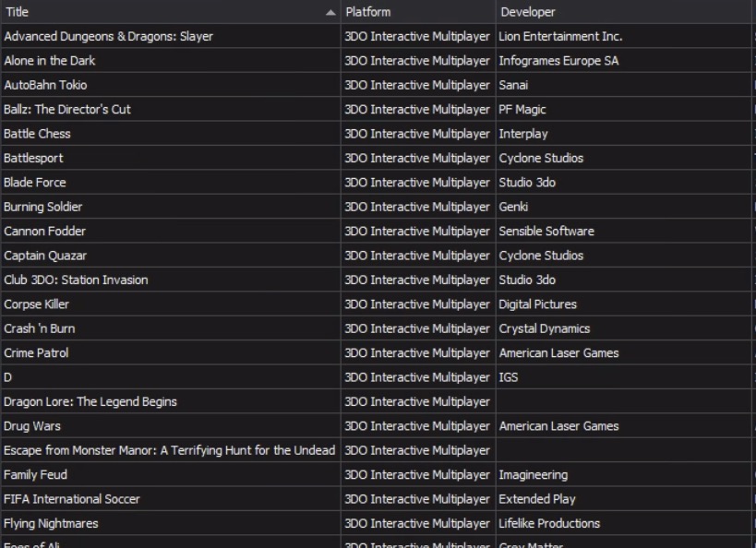This screenshot has height=548, width=756.
Task: Select the Alone in the Dark title
Action: tap(49, 61)
